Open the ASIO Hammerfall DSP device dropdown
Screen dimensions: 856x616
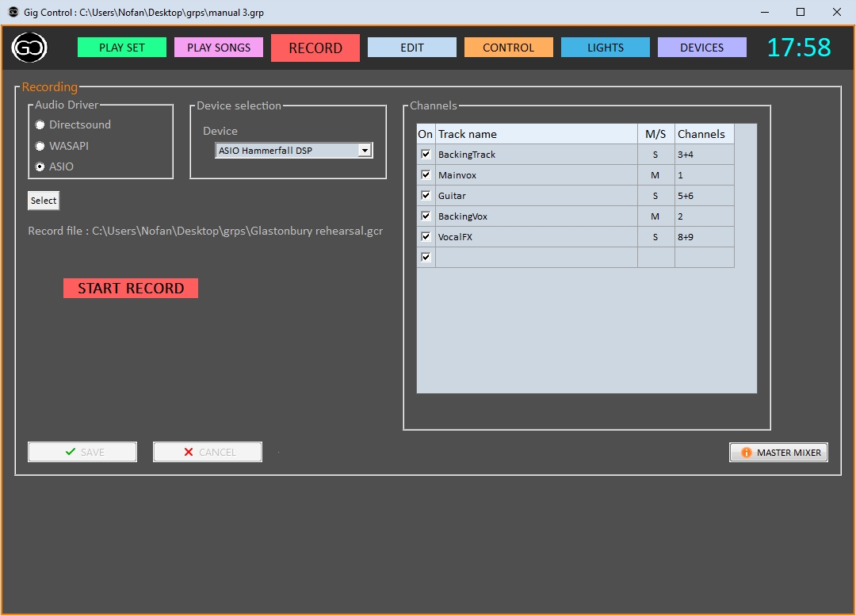coord(365,150)
